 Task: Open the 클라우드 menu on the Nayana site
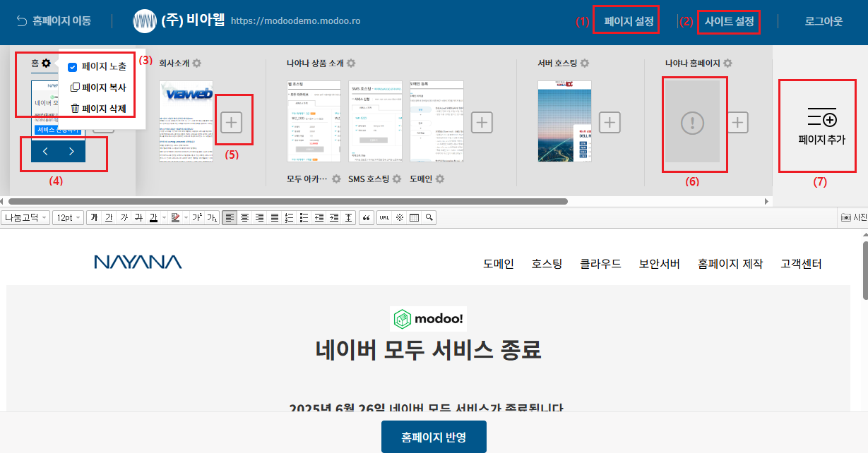[600, 264]
